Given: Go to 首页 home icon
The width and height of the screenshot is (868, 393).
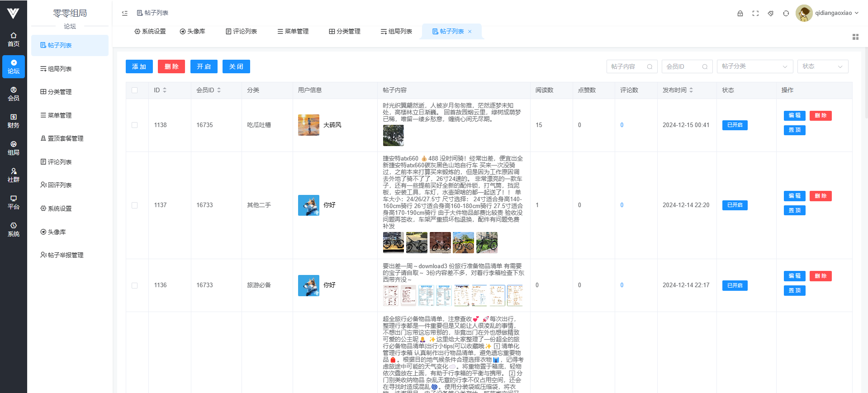Looking at the screenshot, I should click(14, 40).
